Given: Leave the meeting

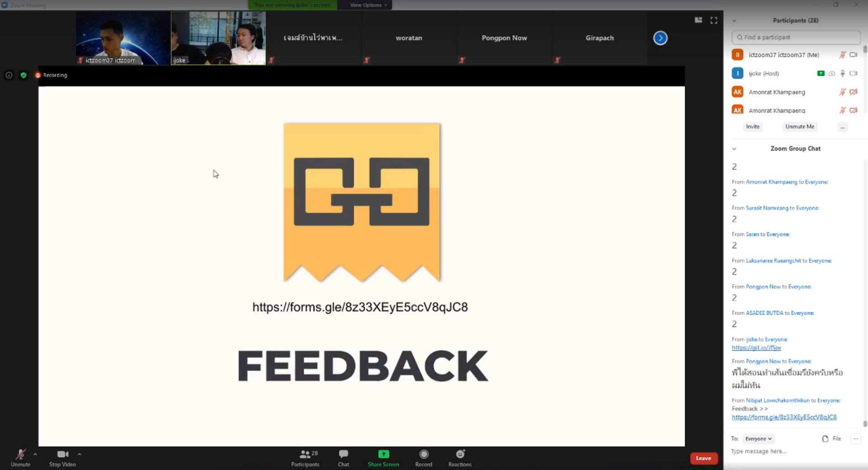Looking at the screenshot, I should (x=703, y=458).
